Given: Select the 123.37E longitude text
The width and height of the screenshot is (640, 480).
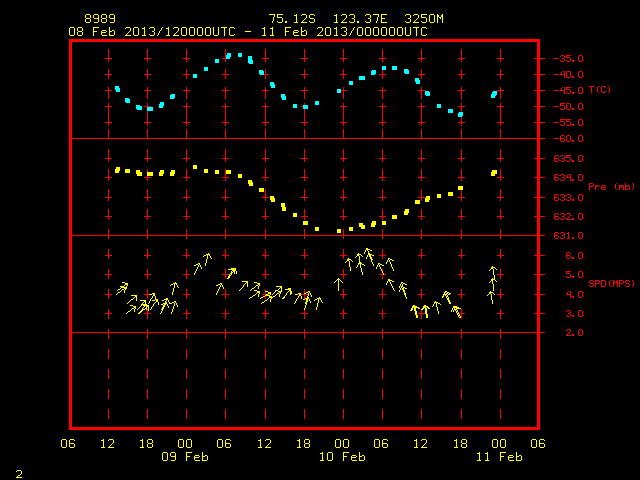Looking at the screenshot, I should pos(360,19).
